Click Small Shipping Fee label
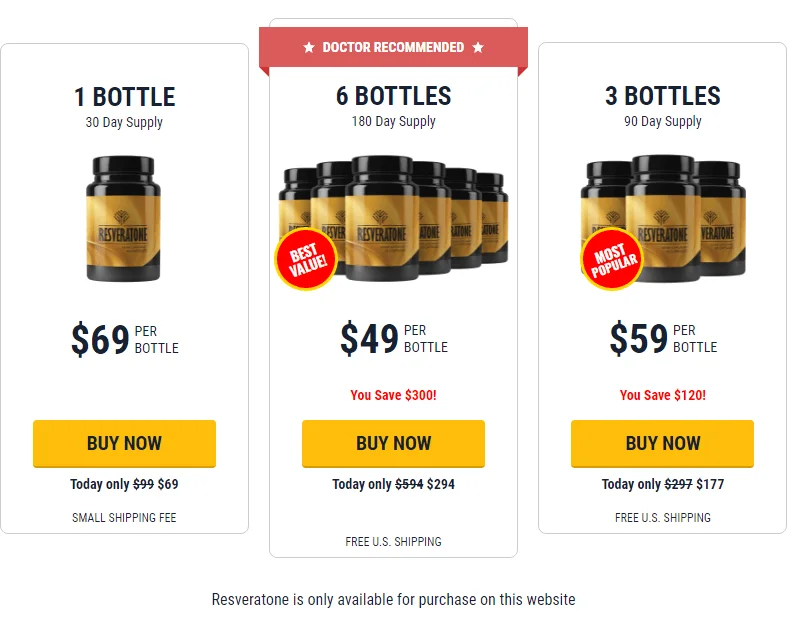The width and height of the screenshot is (804, 625). 124,518
